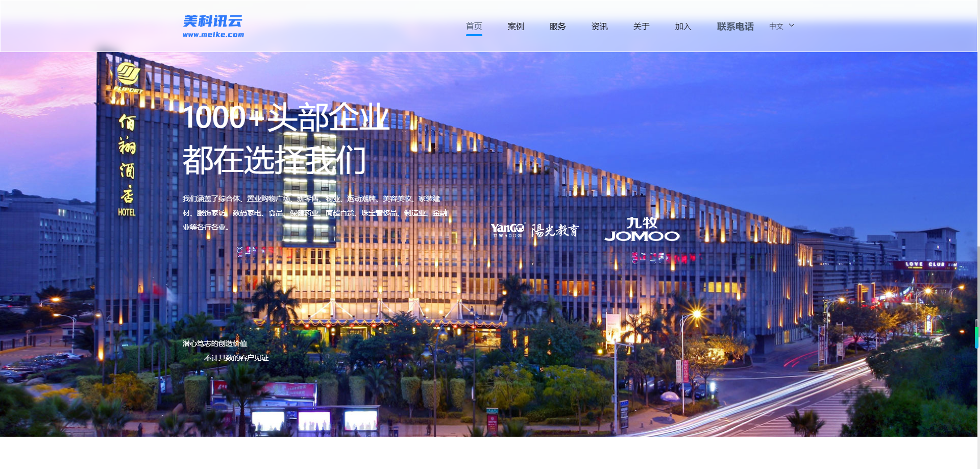Click the www.meike.com link

click(214, 35)
